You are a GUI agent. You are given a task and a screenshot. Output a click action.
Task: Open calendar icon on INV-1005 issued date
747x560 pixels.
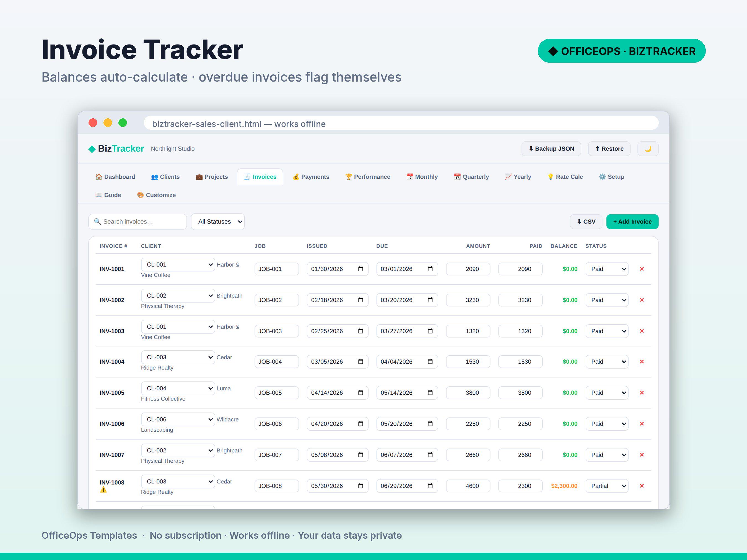(x=361, y=393)
